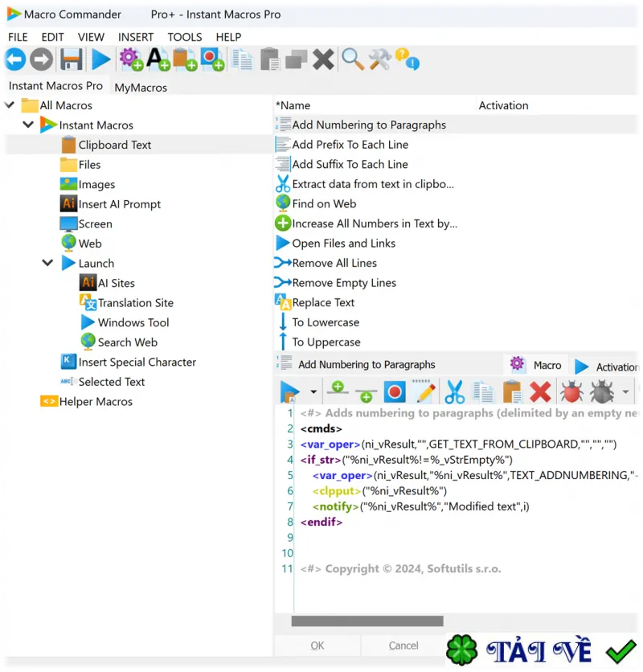Click the Copy icon in main toolbar
The width and height of the screenshot is (643, 672).
[242, 59]
